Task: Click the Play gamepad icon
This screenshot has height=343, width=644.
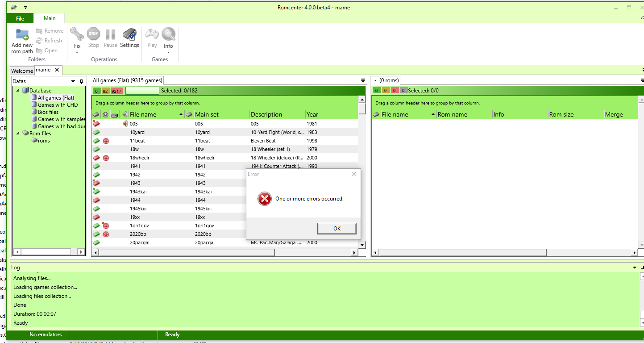Action: tap(152, 34)
